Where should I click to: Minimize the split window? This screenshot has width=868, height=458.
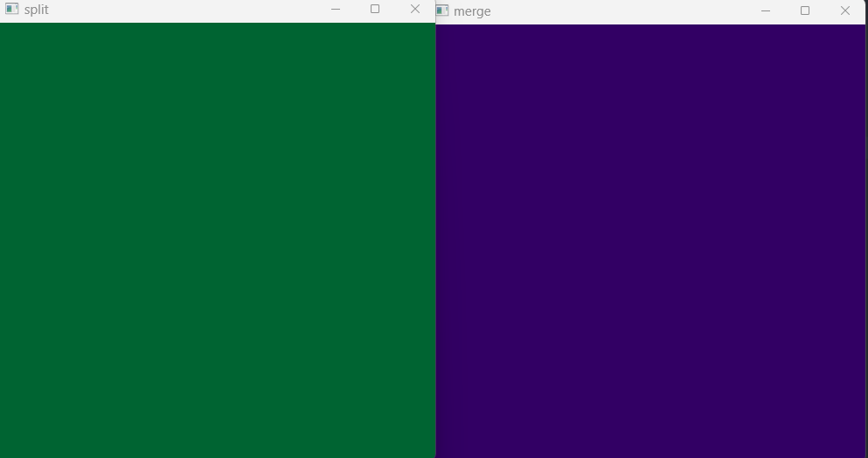(336, 10)
